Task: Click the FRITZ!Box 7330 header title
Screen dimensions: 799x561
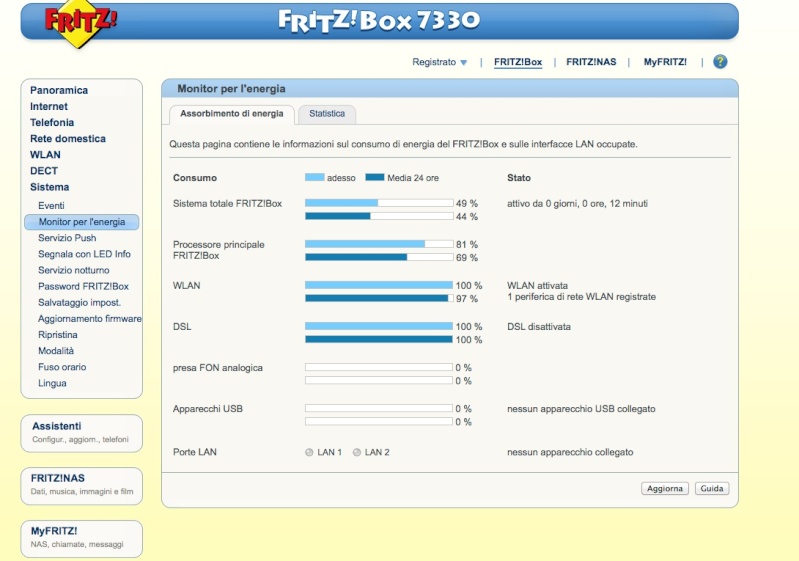Action: (379, 20)
